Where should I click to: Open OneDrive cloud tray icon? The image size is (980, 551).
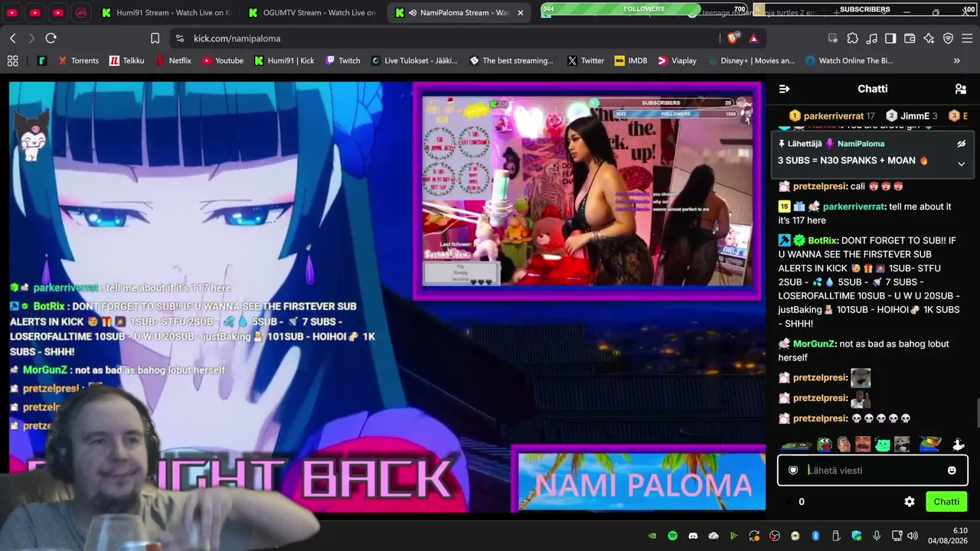714,536
